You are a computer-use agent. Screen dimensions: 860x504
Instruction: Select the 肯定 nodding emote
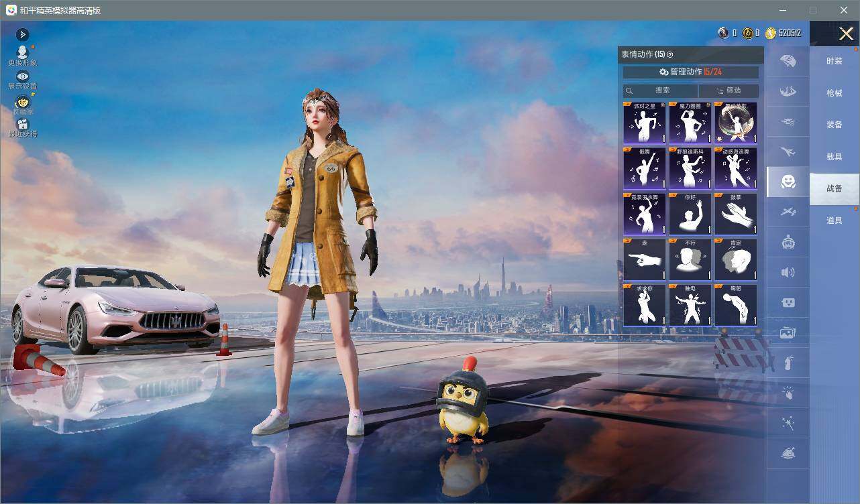pos(736,259)
